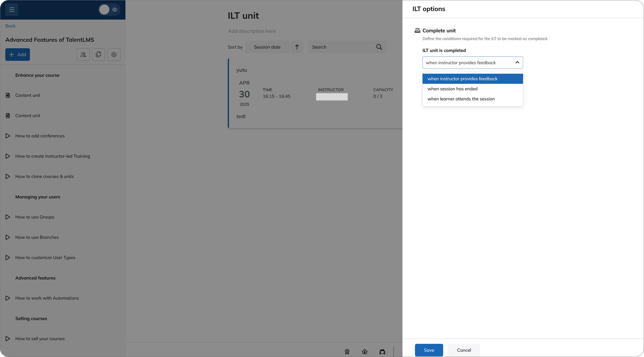
Task: Click the dropdown chevron arrow in combo box
Action: pyautogui.click(x=517, y=63)
